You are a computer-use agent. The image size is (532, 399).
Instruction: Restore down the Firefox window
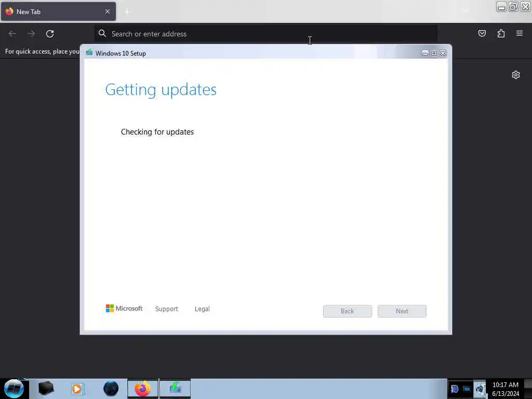[x=513, y=6]
